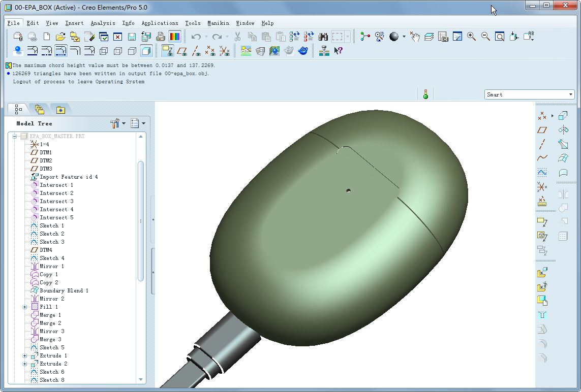Open the Find binoculars tool

tap(323, 37)
